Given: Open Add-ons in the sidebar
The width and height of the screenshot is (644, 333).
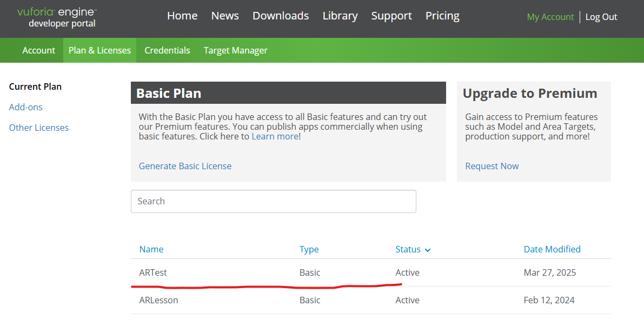Looking at the screenshot, I should (25, 107).
